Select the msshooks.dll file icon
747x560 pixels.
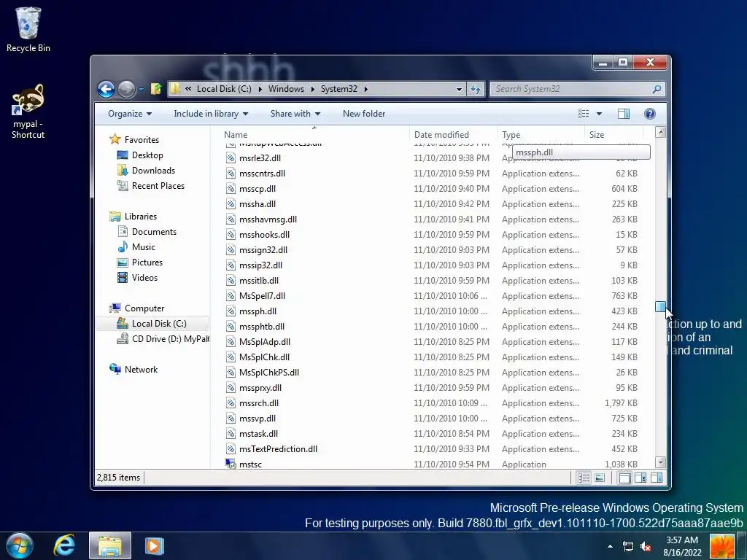(231, 235)
